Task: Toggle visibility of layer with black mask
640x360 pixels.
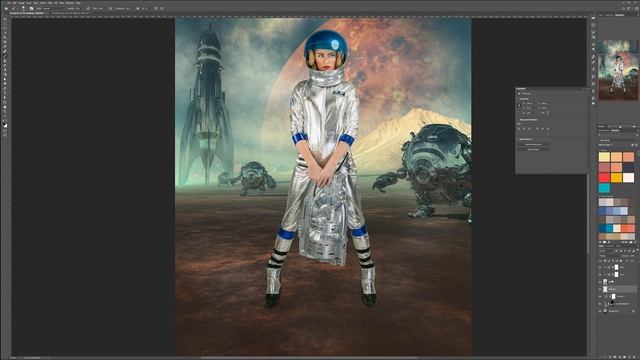Action: [x=600, y=304]
